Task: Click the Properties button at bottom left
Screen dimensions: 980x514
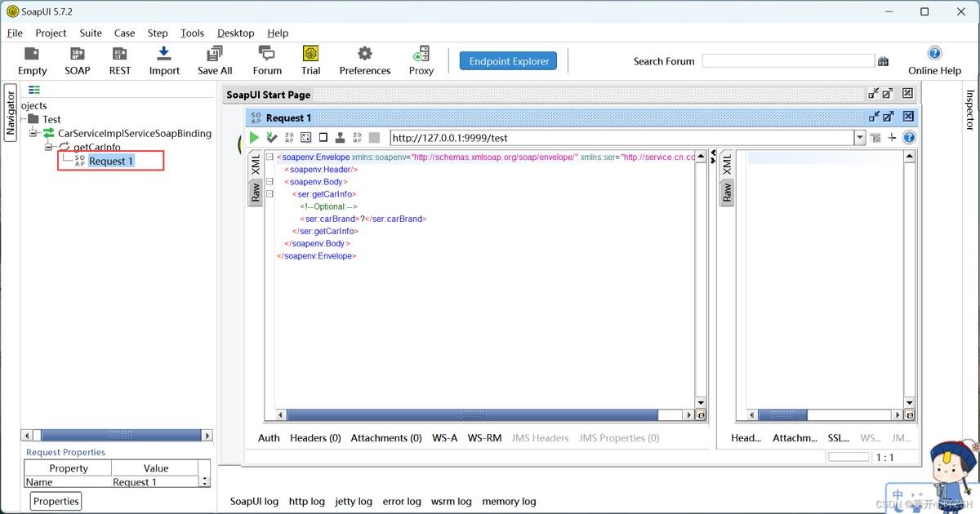Action: [x=56, y=501]
